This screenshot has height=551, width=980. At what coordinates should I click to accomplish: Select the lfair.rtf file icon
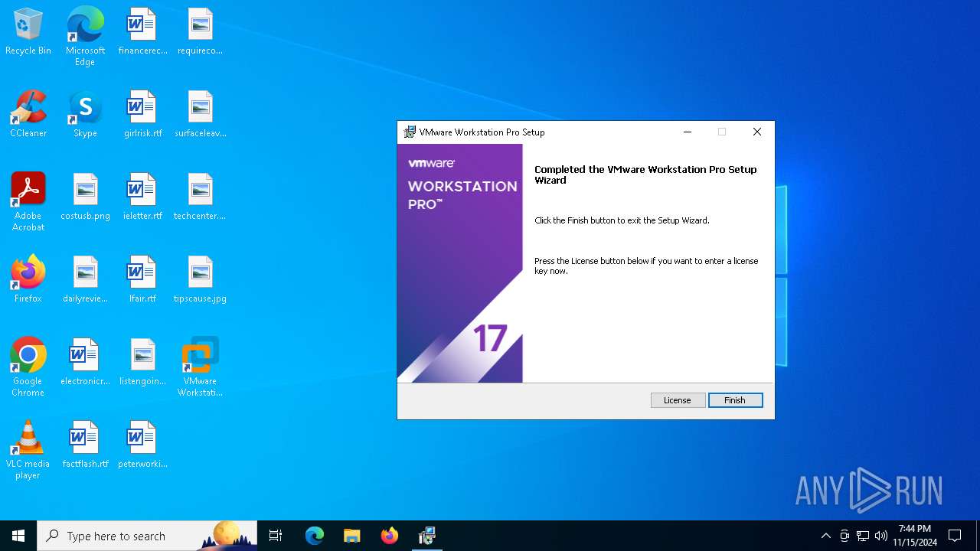click(142, 280)
